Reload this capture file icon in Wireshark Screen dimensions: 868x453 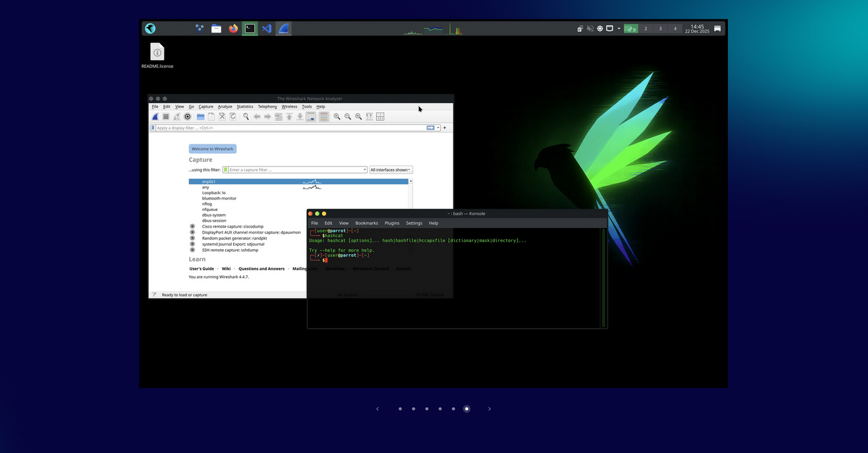pos(233,117)
